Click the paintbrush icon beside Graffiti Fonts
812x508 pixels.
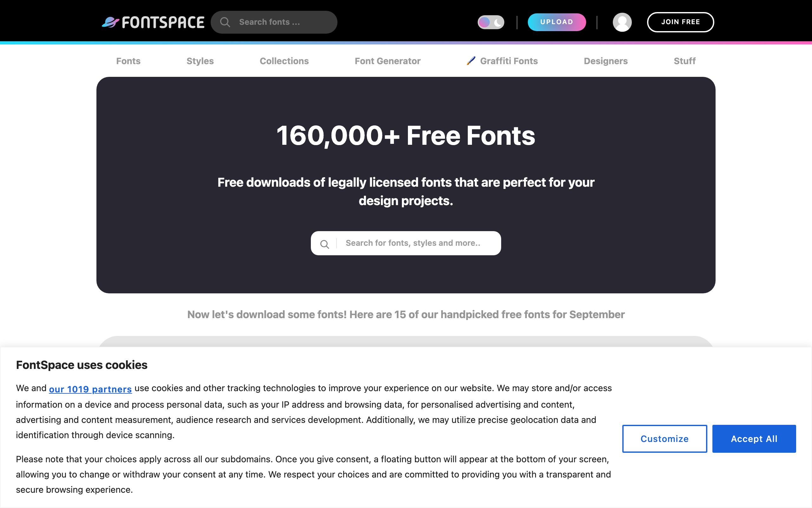coord(471,60)
